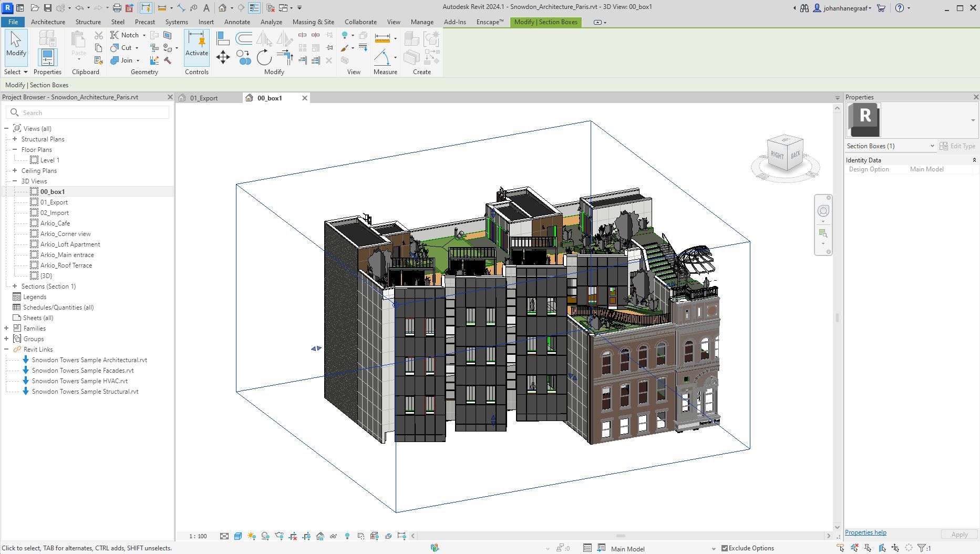Viewport: 980px width, 554px height.
Task: Open the Visual Style cube icon in view bar
Action: pos(238,536)
